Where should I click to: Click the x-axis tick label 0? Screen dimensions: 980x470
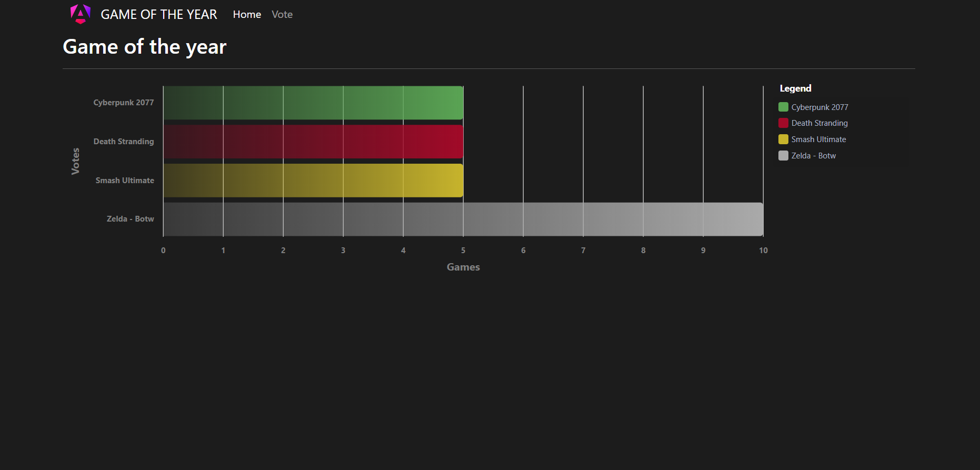(x=163, y=251)
